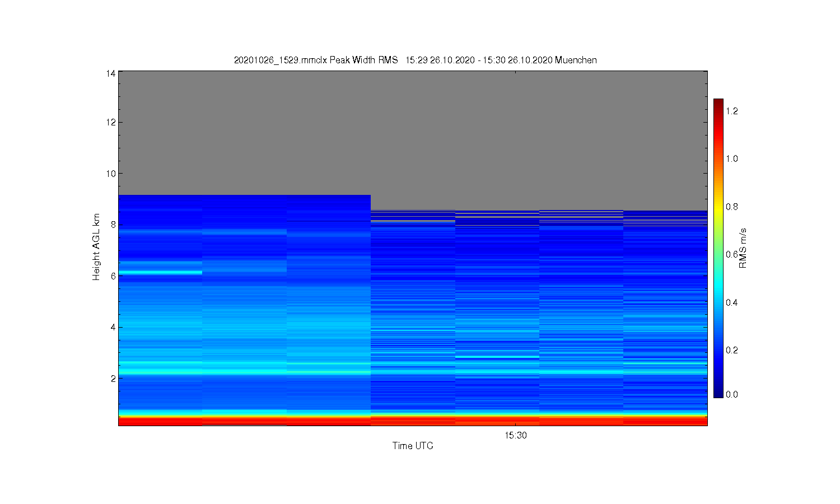Click the 14 height axis tick label
Viewport: 840px width, 504px height.
point(110,73)
